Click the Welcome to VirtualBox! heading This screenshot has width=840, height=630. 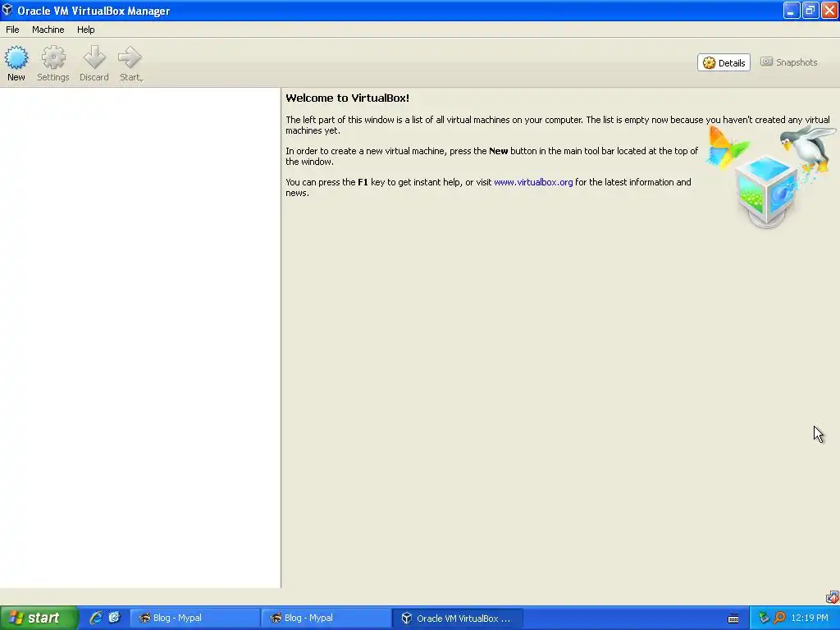coord(347,98)
